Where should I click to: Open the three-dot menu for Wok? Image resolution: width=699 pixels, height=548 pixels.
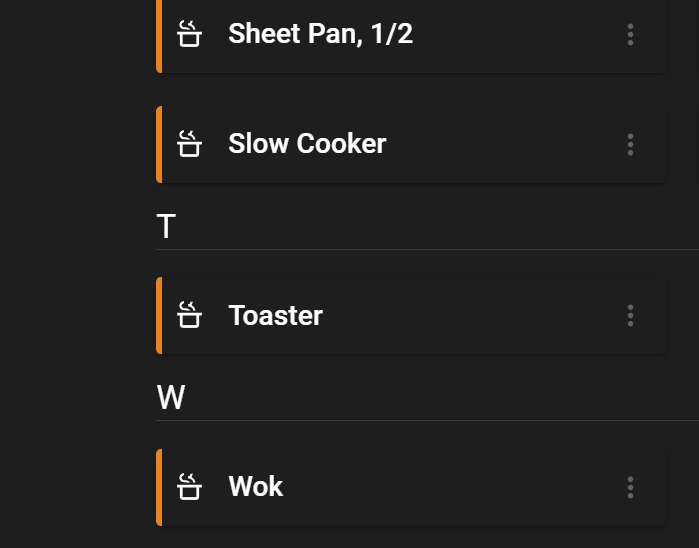[x=630, y=487]
